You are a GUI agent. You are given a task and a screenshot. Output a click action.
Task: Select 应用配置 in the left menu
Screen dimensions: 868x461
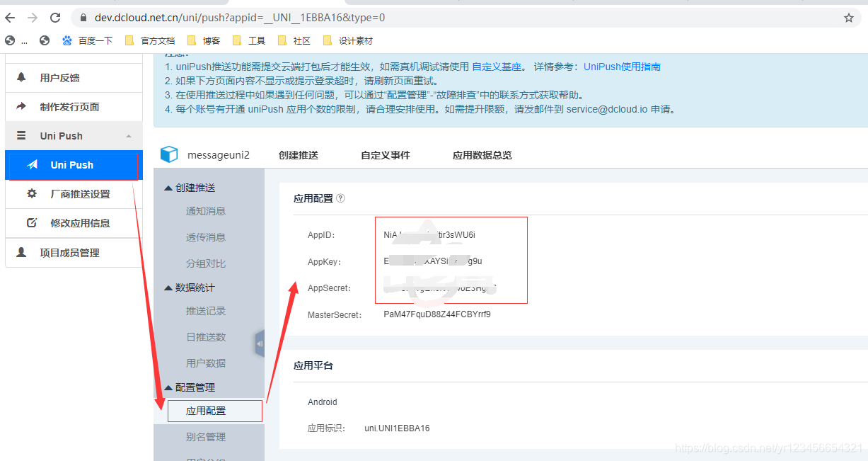point(206,411)
